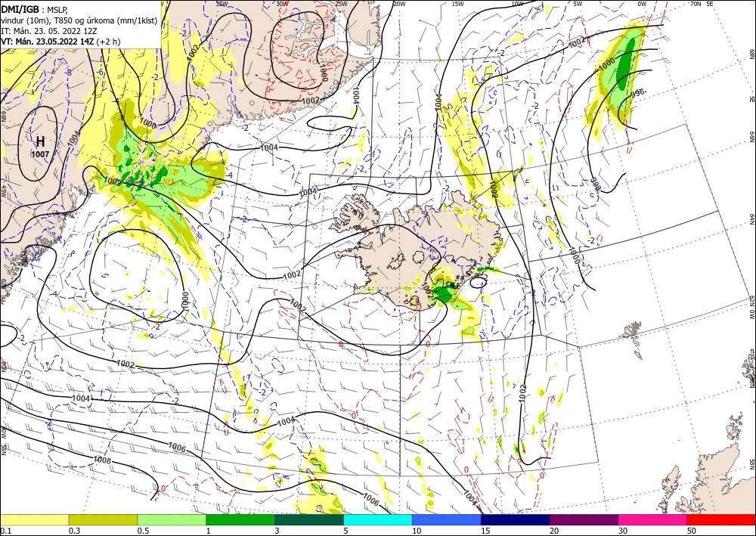The height and width of the screenshot is (536, 756).
Task: Choose the navy 15–20 mm legend swatch
Action: click(x=516, y=519)
